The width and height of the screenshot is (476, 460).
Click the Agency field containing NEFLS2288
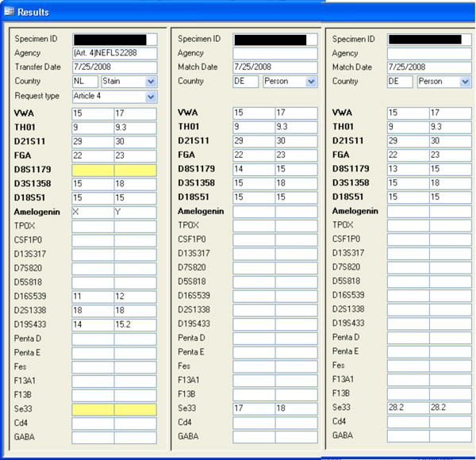114,53
